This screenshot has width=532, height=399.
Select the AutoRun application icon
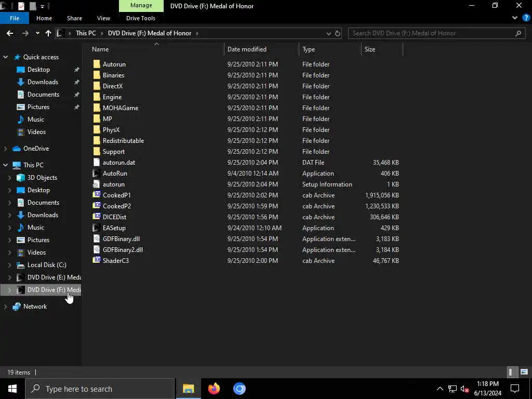click(x=97, y=174)
